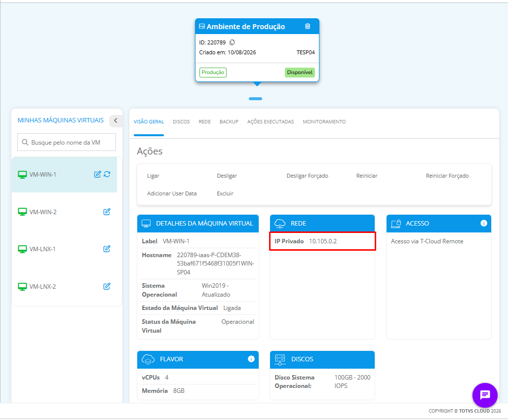This screenshot has height=420, width=508.
Task: Click the Win2019 - Atualizado value
Action: coord(216,290)
